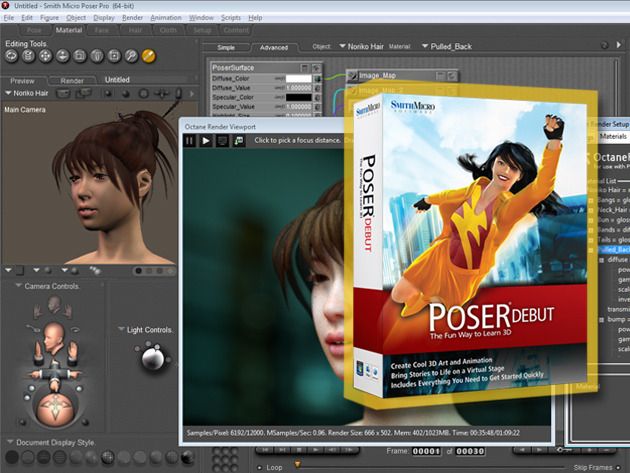The width and height of the screenshot is (630, 473).
Task: Collapse the Light Controls panel
Action: pyautogui.click(x=121, y=328)
